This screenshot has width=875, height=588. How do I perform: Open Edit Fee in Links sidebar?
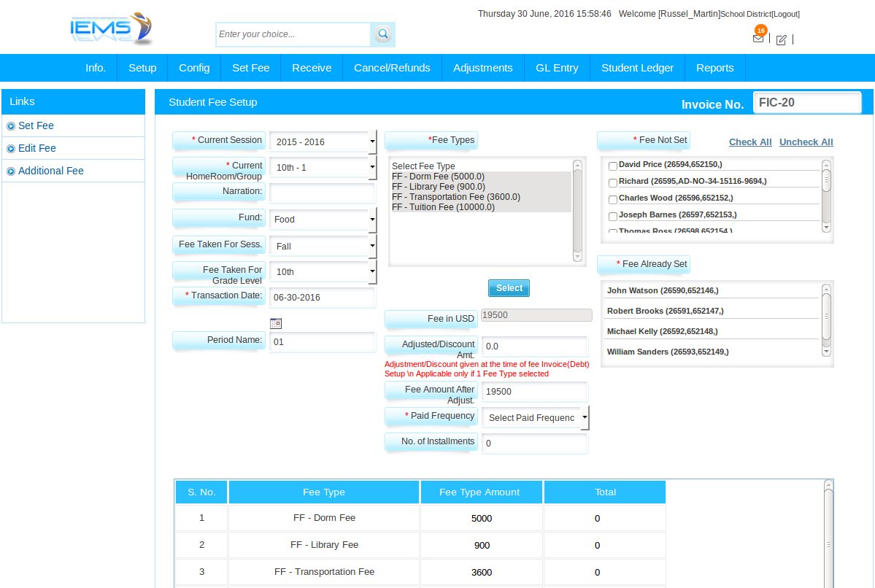[x=36, y=148]
